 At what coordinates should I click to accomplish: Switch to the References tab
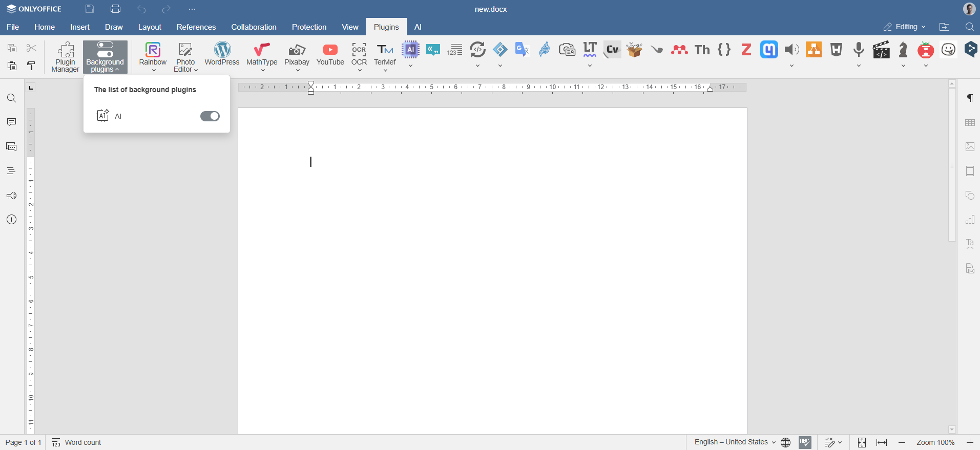click(x=196, y=27)
